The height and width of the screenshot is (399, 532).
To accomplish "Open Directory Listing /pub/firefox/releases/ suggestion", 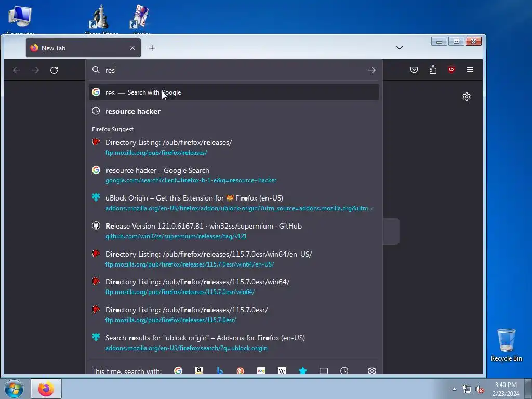I will click(x=234, y=147).
